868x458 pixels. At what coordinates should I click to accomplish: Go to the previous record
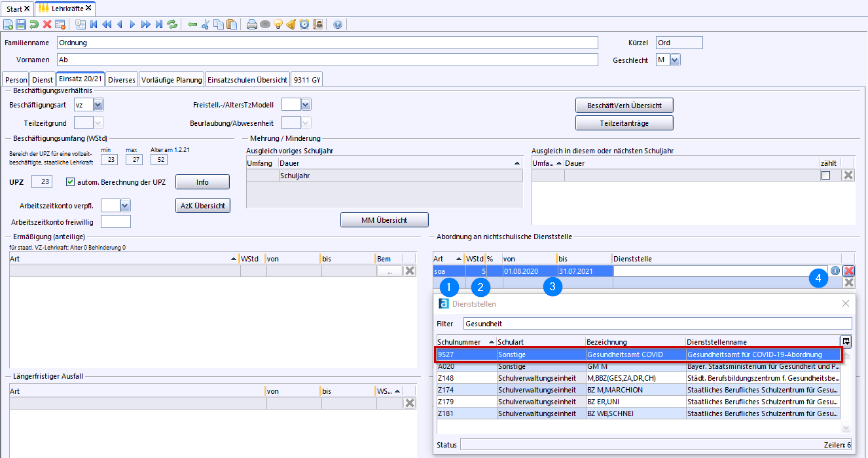pyautogui.click(x=120, y=25)
